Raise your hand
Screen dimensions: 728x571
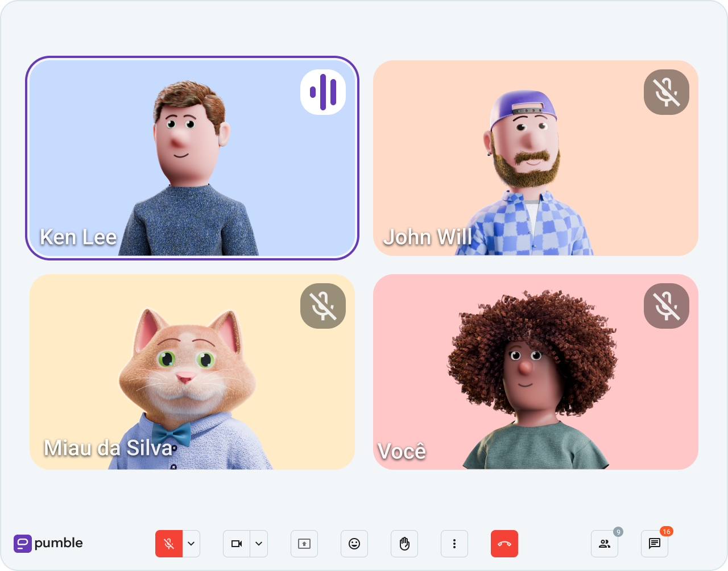coord(404,544)
